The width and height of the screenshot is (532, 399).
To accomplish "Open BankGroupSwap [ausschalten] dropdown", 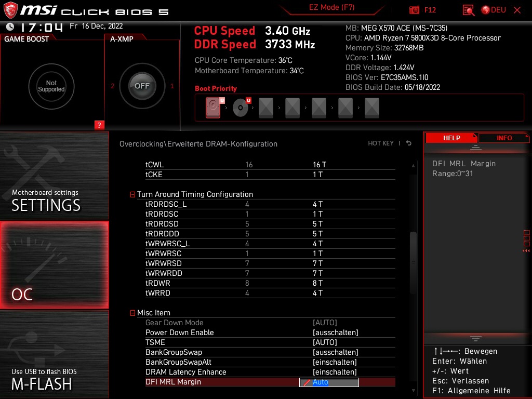I will click(336, 352).
